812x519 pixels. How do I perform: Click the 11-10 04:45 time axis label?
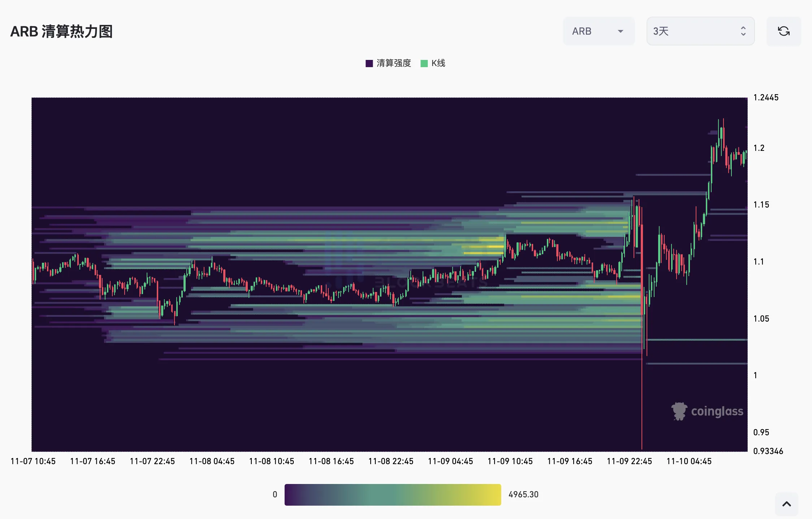(x=688, y=461)
